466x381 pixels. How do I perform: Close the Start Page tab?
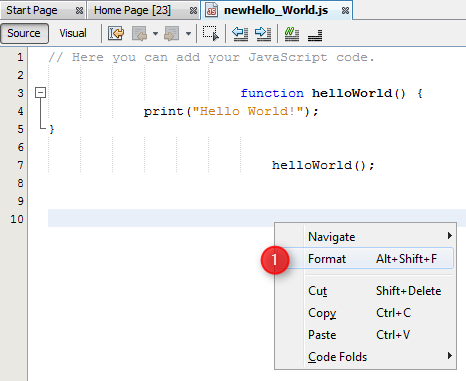(x=79, y=11)
